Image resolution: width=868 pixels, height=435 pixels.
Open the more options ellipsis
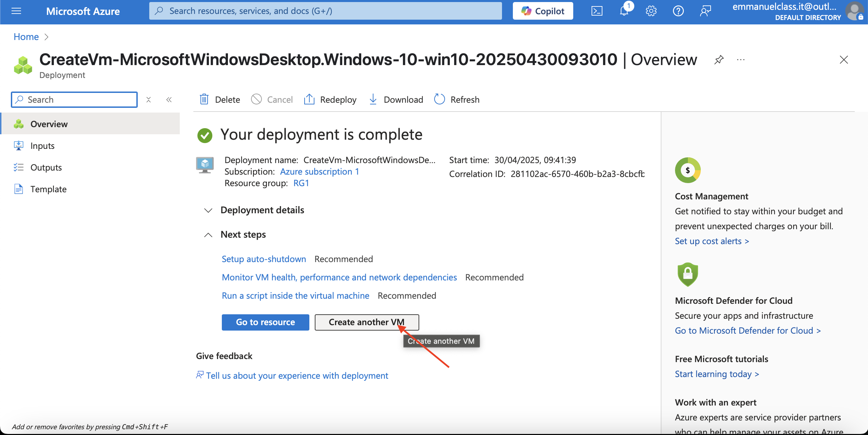click(741, 60)
